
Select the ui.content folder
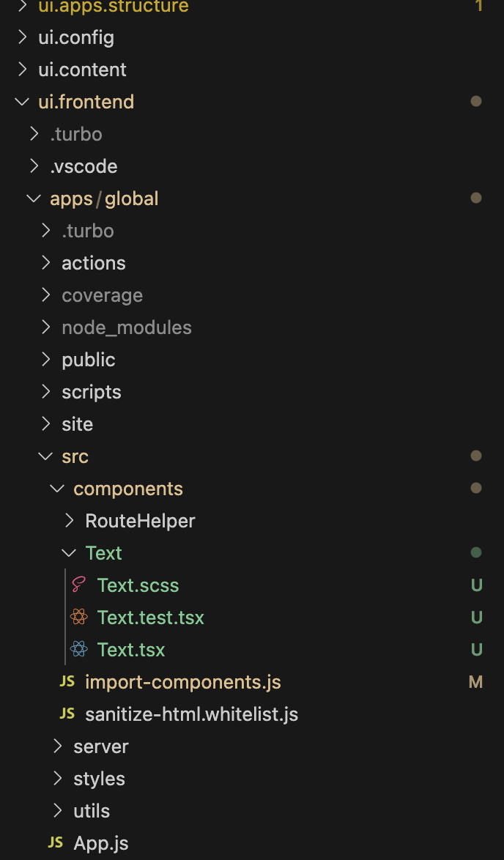tap(82, 70)
